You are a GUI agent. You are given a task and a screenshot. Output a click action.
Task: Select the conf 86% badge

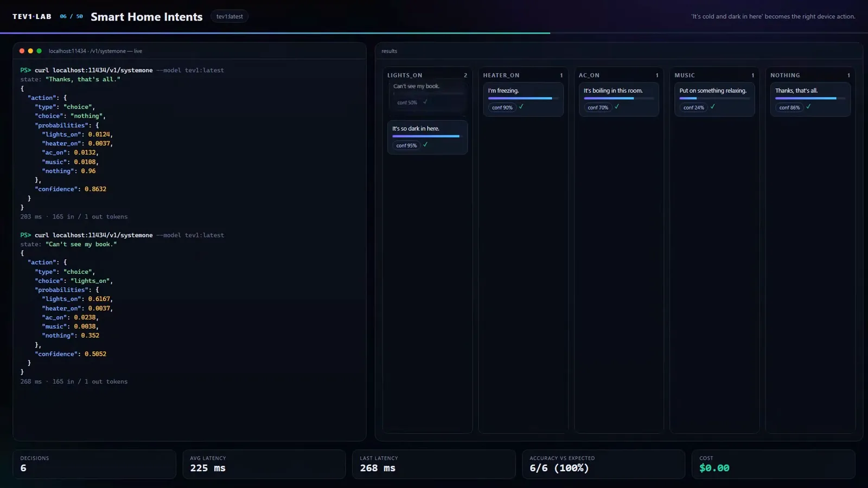(789, 107)
